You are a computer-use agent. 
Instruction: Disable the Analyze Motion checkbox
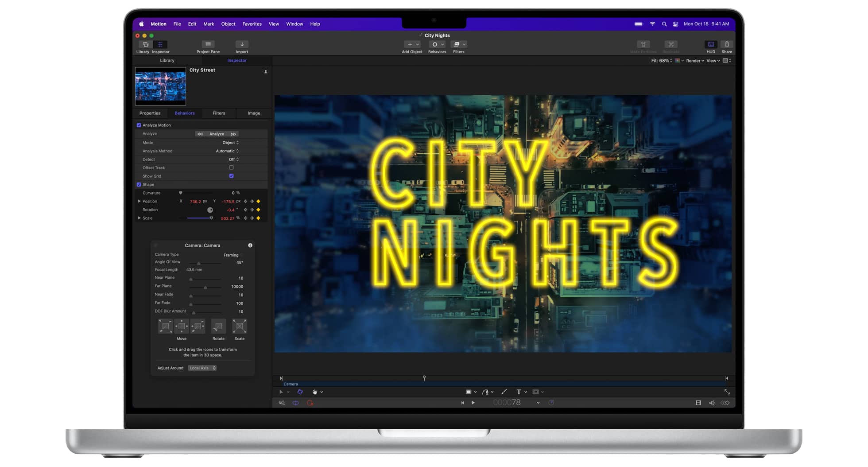tap(139, 125)
